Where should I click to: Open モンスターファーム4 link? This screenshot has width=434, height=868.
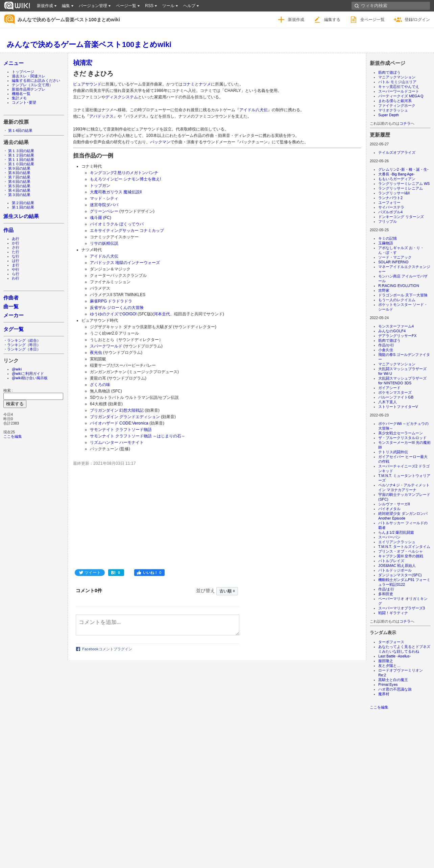click(x=396, y=326)
